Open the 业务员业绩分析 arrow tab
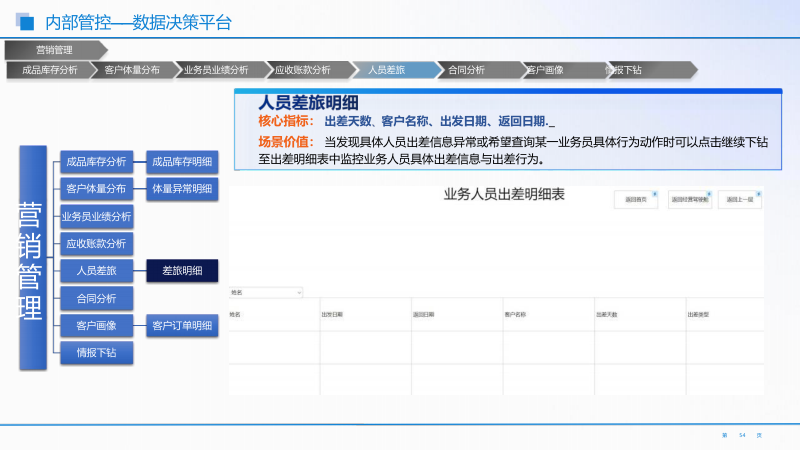Viewport: 800px width, 450px height. [216, 70]
